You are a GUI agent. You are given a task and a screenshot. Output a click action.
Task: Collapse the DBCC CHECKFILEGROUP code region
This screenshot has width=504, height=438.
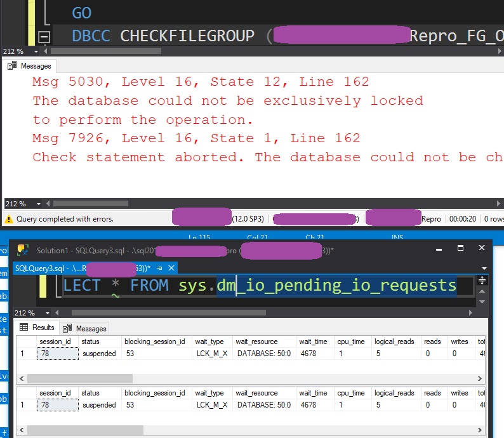[x=44, y=37]
